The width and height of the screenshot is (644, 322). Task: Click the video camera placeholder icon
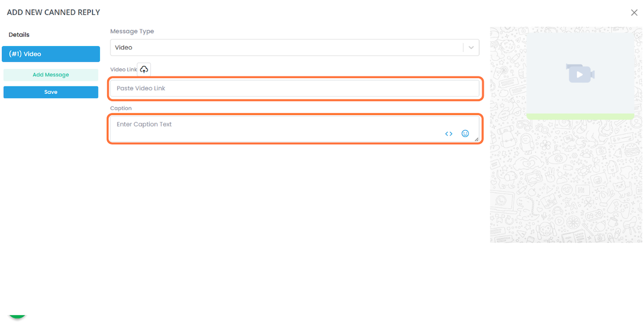[580, 73]
